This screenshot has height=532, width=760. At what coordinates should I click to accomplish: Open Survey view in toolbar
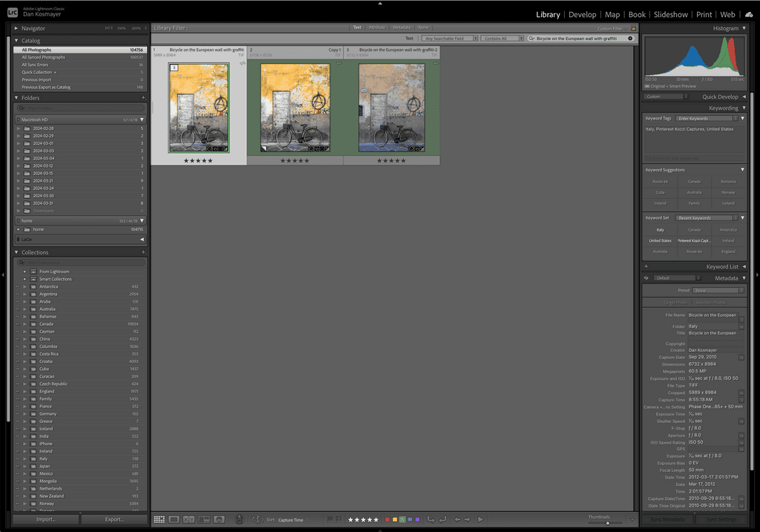click(x=204, y=519)
